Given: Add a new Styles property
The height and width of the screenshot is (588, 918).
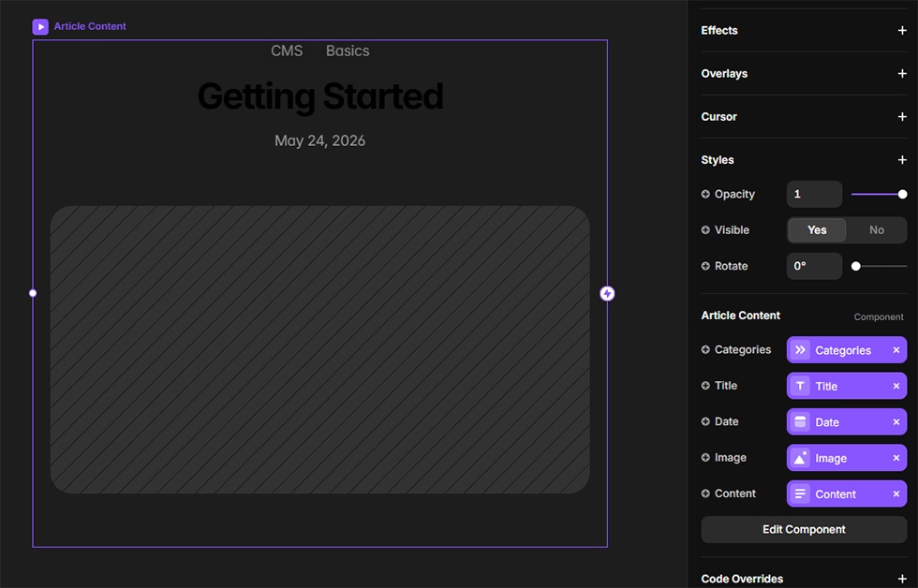Looking at the screenshot, I should pos(901,160).
